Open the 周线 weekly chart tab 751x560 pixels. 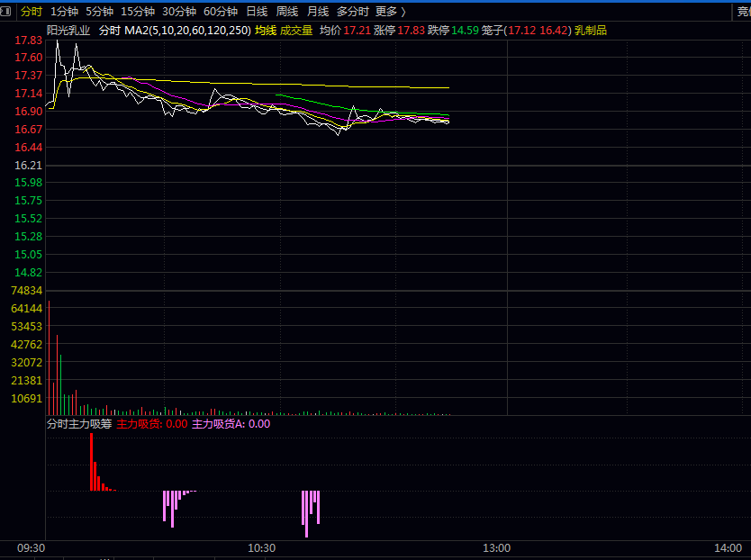pyautogui.click(x=287, y=12)
